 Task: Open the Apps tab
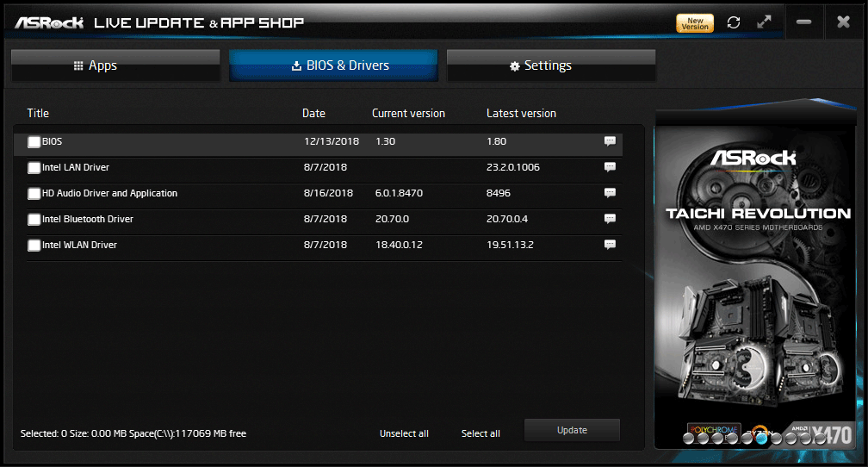[x=115, y=65]
